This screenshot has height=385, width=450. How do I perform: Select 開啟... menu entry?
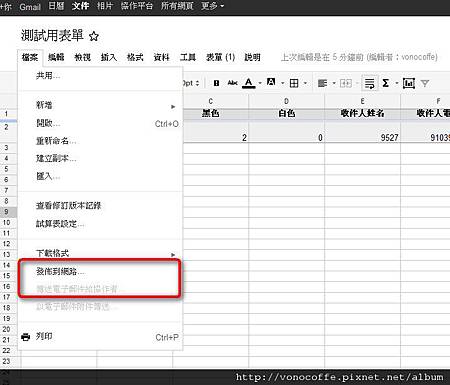[x=100, y=123]
